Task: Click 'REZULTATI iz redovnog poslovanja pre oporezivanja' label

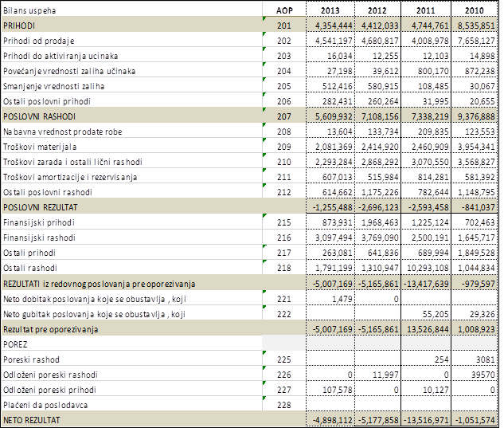Action: [x=100, y=284]
